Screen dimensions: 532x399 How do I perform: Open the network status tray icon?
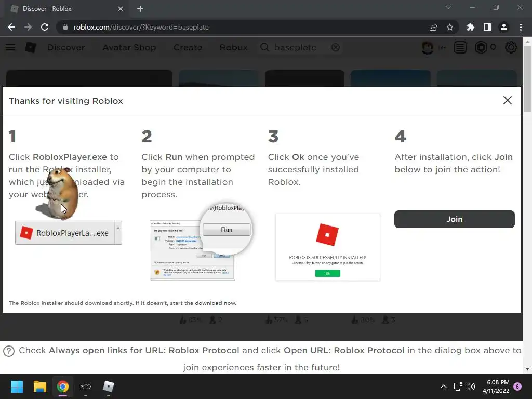click(x=458, y=387)
